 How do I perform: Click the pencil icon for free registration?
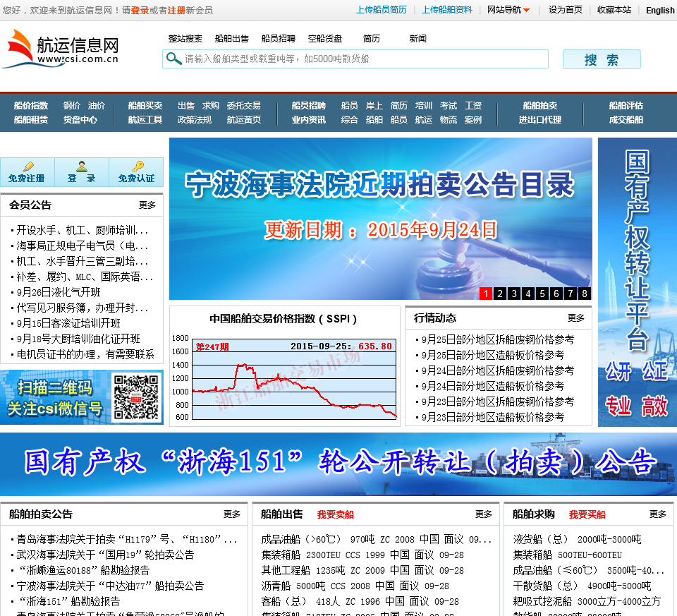(28, 167)
